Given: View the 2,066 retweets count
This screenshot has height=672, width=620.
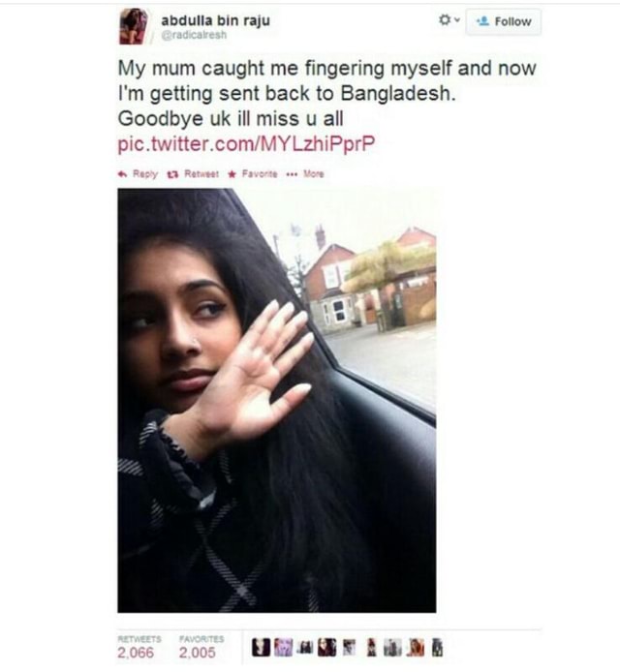Looking at the screenshot, I should 136,653.
